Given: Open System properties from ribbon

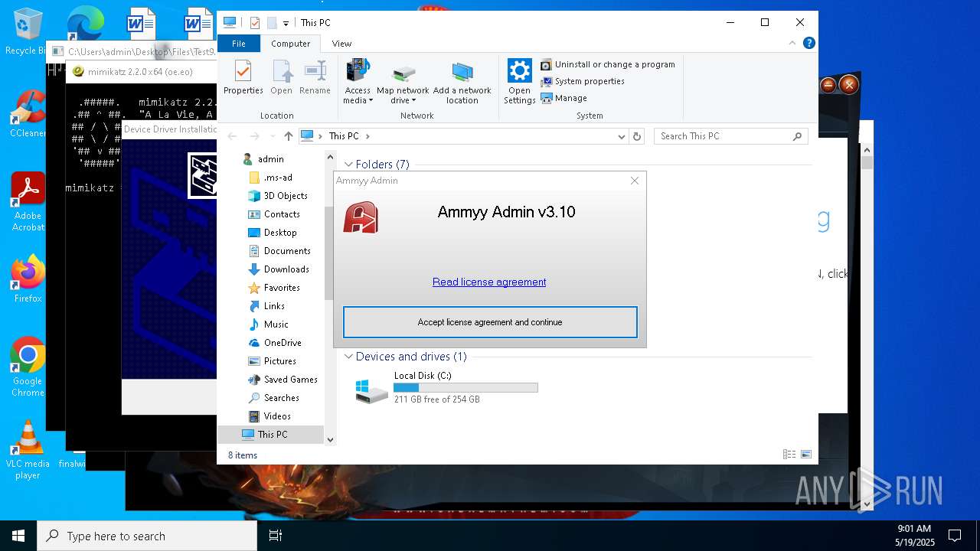Looking at the screenshot, I should (x=582, y=81).
